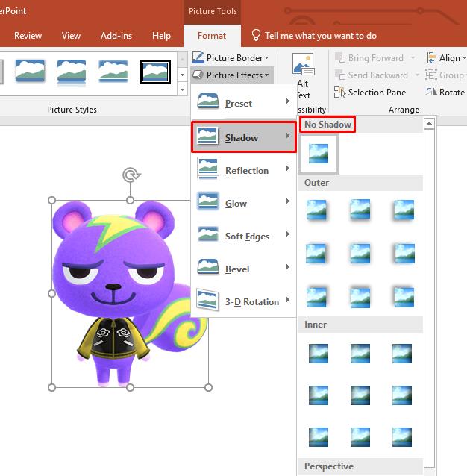Open the Reflection effects submenu
Viewport: 467px width, 476px height.
tap(243, 170)
